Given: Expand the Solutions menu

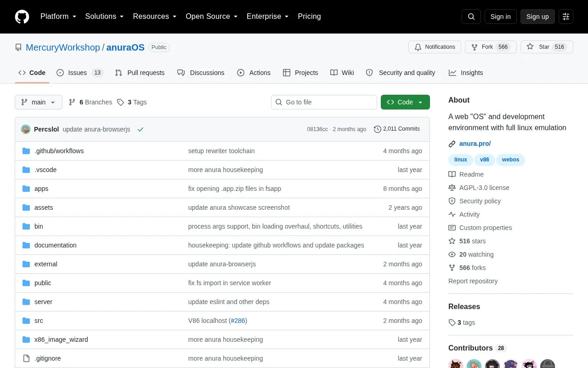Looking at the screenshot, I should click(x=104, y=17).
